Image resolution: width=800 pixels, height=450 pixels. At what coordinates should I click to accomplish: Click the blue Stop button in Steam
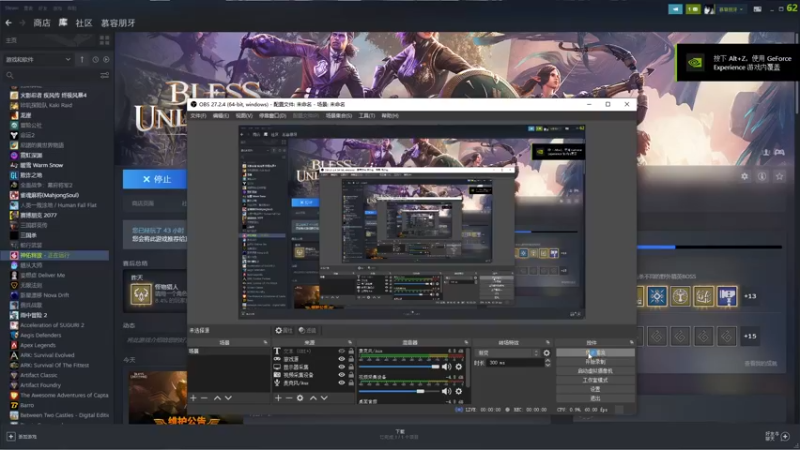coord(155,179)
